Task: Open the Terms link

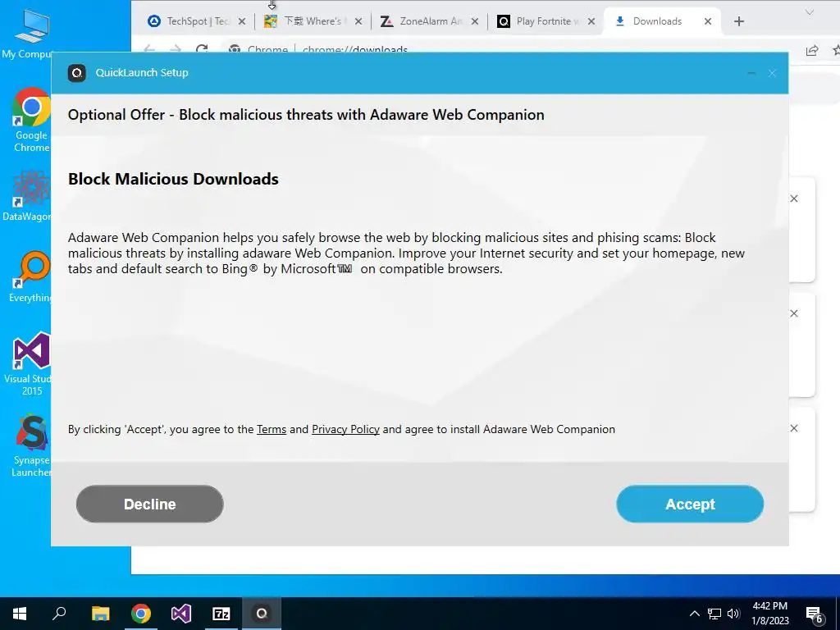Action: [272, 429]
